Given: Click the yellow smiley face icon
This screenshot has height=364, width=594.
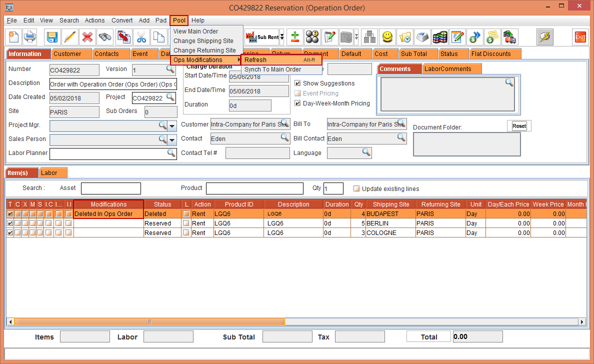Looking at the screenshot, I should pos(387,37).
